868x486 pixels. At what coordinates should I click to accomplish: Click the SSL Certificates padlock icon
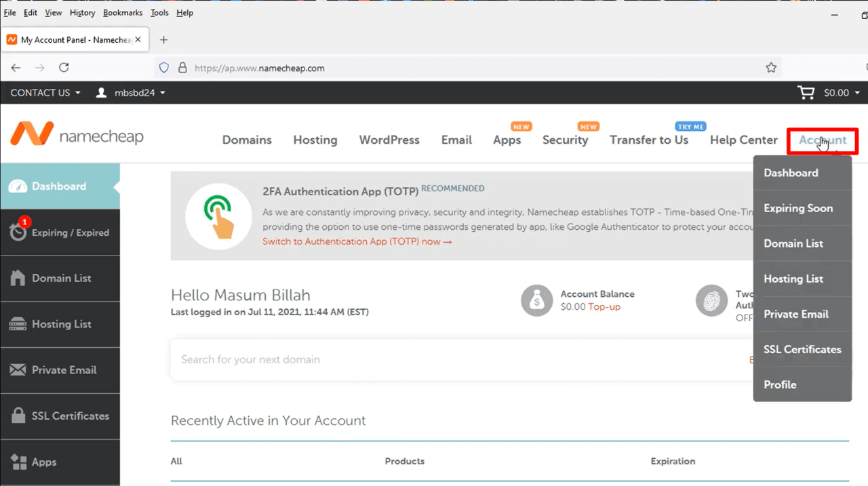[19, 416]
